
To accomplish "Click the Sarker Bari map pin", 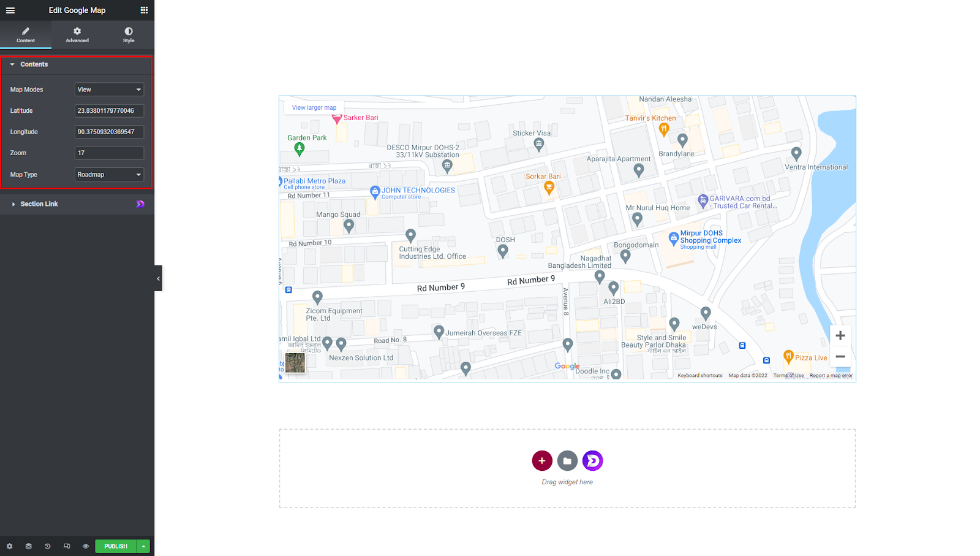I will (x=337, y=118).
